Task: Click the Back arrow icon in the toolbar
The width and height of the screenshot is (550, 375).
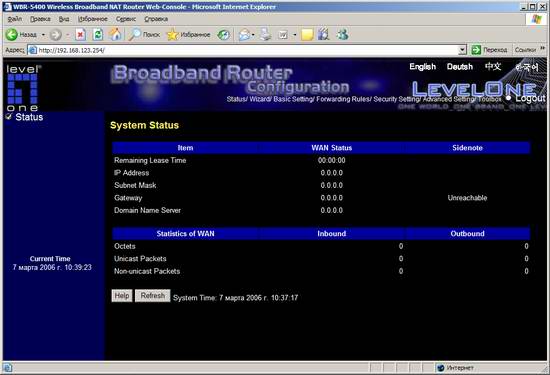Action: tap(12, 34)
